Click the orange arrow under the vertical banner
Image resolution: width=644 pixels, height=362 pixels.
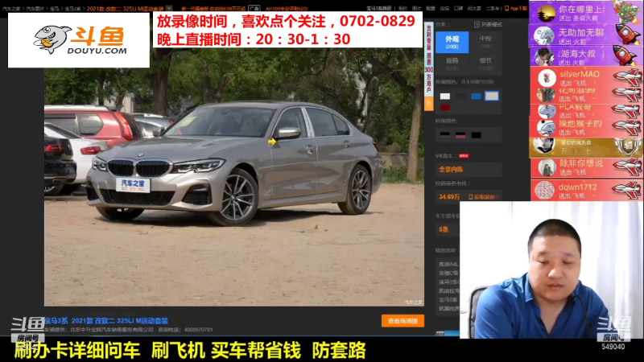point(429,104)
